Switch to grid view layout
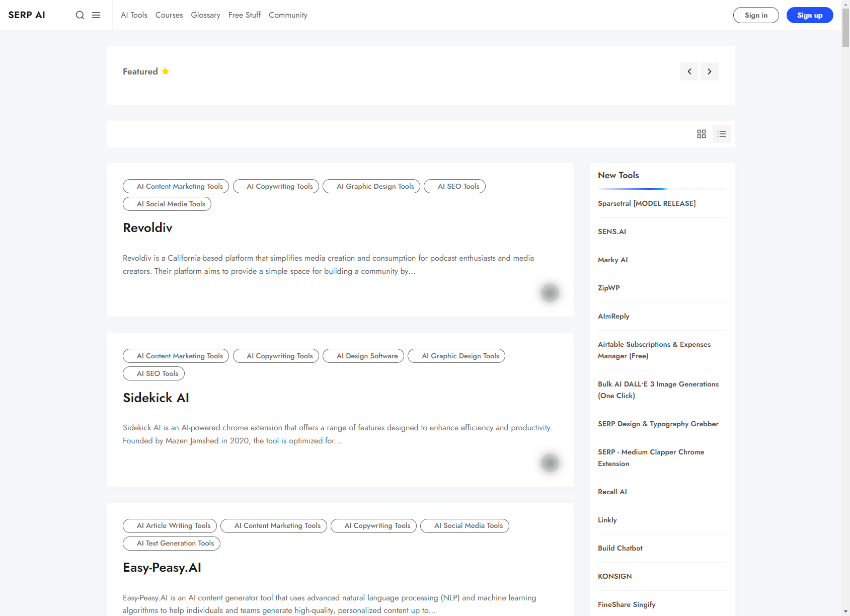 (702, 134)
